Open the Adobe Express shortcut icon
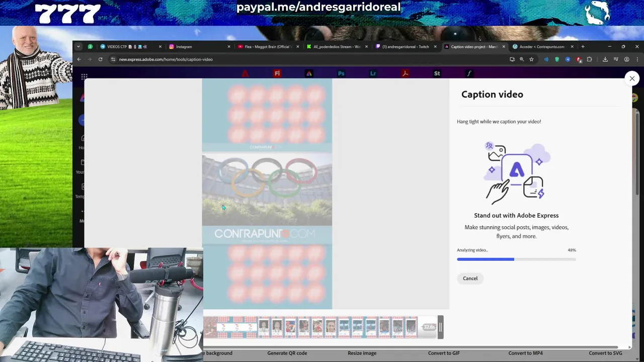Image resolution: width=644 pixels, height=362 pixels. pos(309,73)
